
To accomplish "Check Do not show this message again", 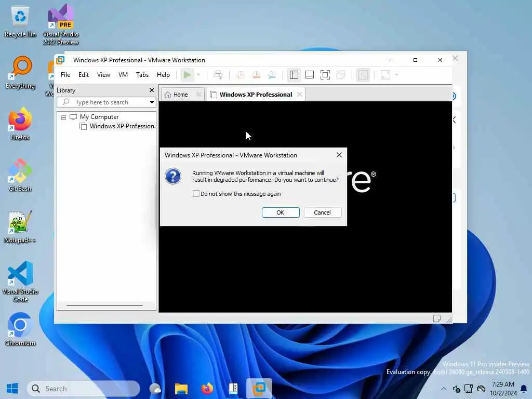I will [196, 194].
